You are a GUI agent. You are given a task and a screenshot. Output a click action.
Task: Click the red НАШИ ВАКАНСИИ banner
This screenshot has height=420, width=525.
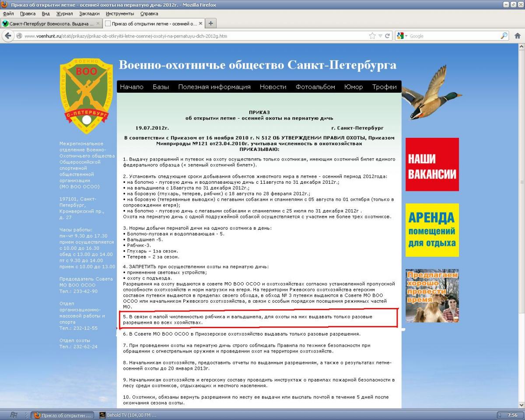click(x=432, y=164)
